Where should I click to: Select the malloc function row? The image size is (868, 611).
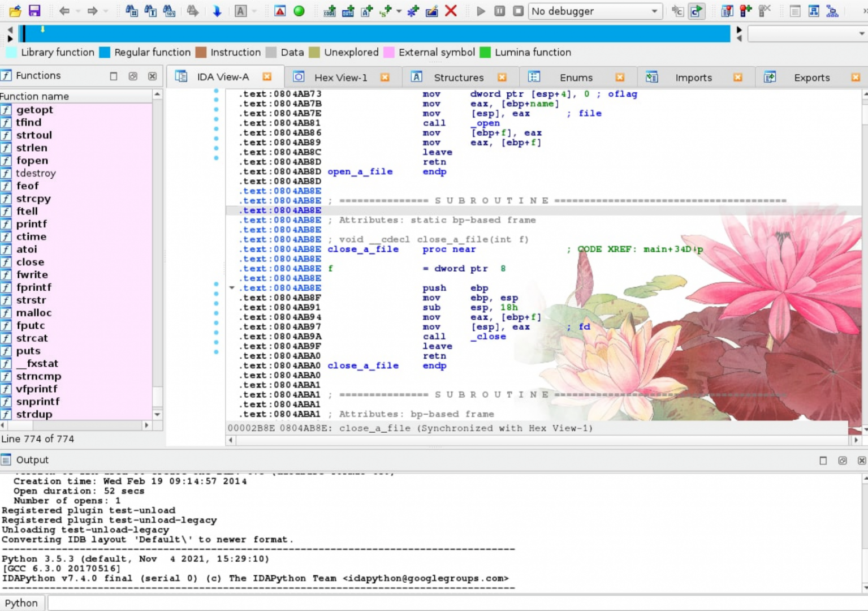click(76, 313)
